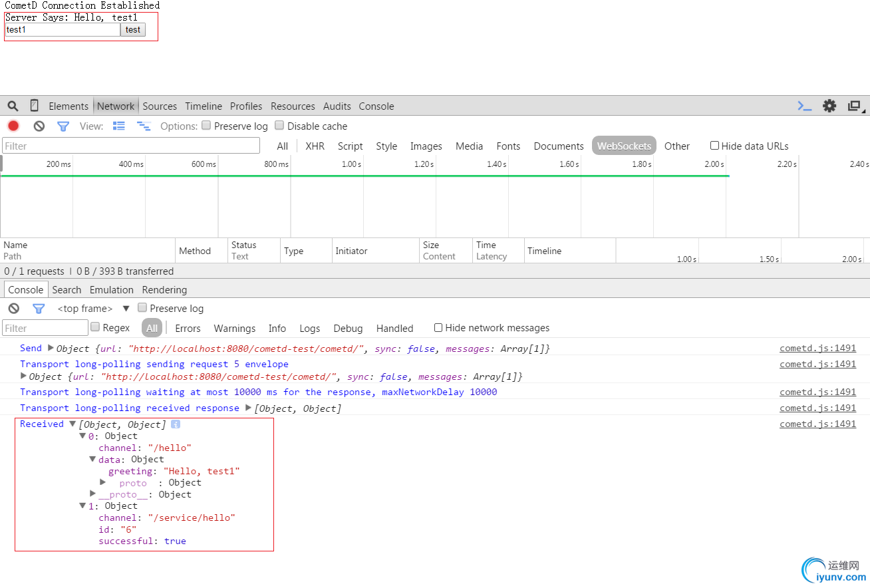Image resolution: width=870 pixels, height=588 pixels.
Task: Sort requests by the Method column header
Action: 202,251
